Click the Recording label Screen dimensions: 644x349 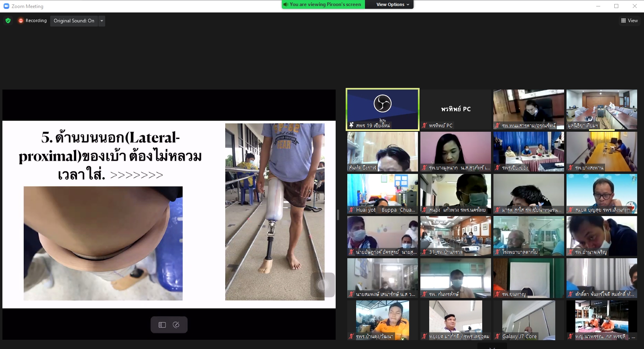(36, 20)
